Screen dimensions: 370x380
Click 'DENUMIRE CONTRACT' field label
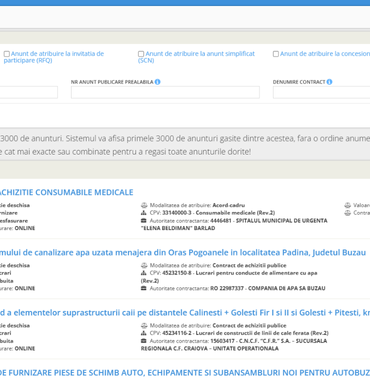299,82
